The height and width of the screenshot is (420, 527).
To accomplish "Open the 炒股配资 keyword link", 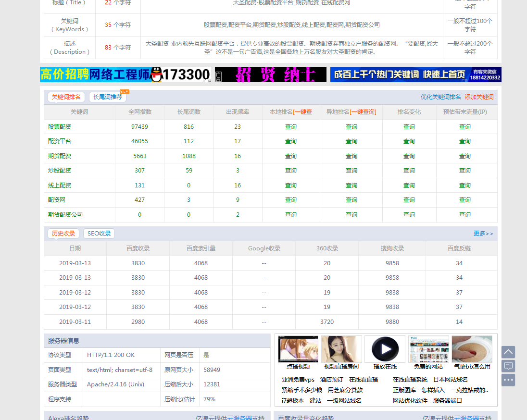I will coord(60,170).
